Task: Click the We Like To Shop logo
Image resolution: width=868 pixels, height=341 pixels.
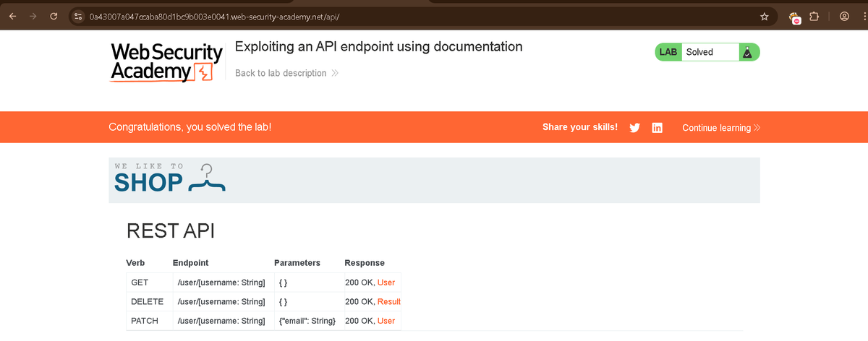Action: pos(169,179)
